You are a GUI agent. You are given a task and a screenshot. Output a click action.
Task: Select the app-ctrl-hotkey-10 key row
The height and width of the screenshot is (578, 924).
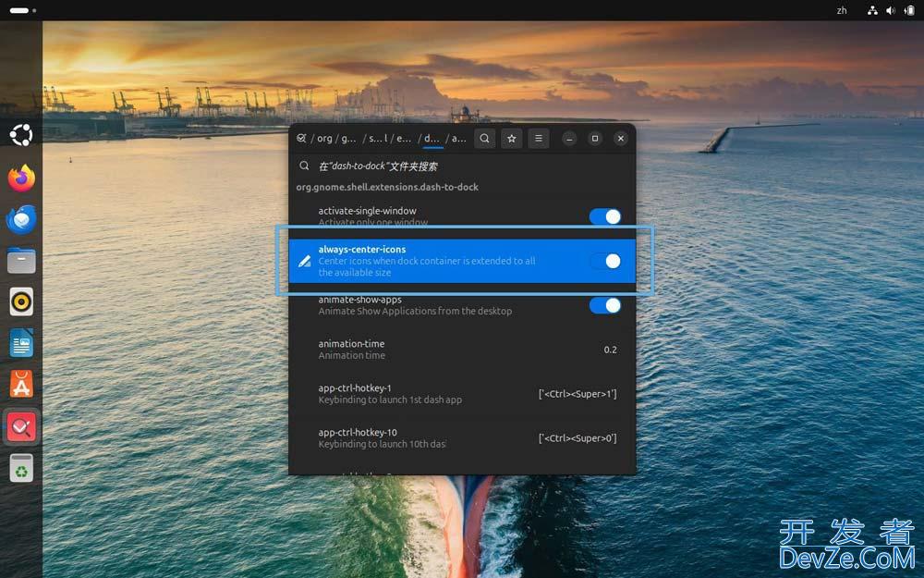tap(462, 437)
